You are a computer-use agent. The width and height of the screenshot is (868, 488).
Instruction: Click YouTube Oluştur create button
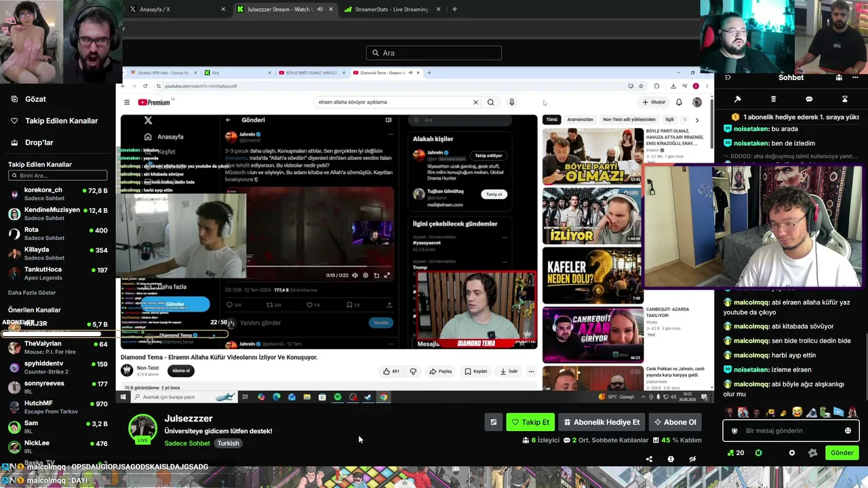pyautogui.click(x=654, y=102)
